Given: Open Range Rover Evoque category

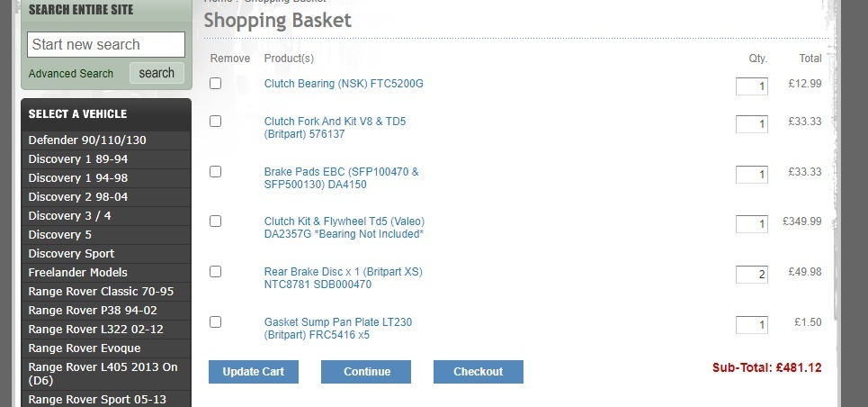Looking at the screenshot, I should (85, 348).
